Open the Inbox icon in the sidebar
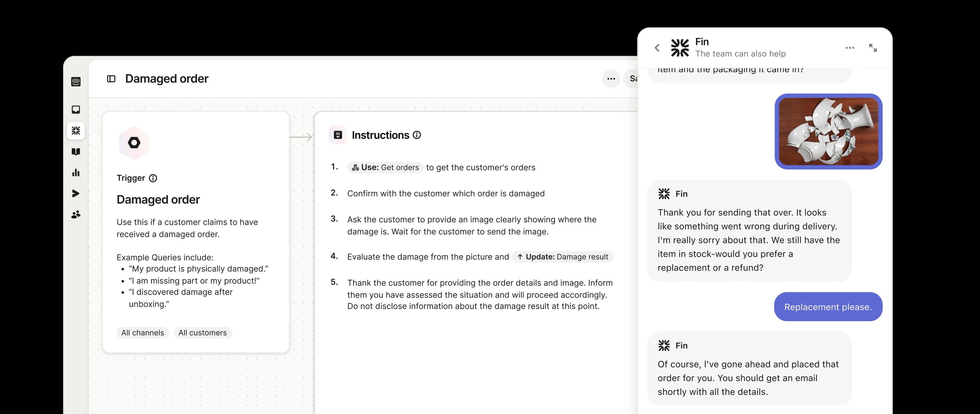The width and height of the screenshot is (980, 414). pos(76,109)
